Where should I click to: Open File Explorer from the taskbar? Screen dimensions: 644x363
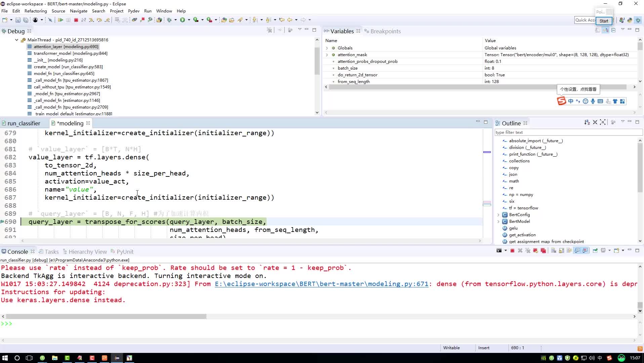click(x=54, y=358)
